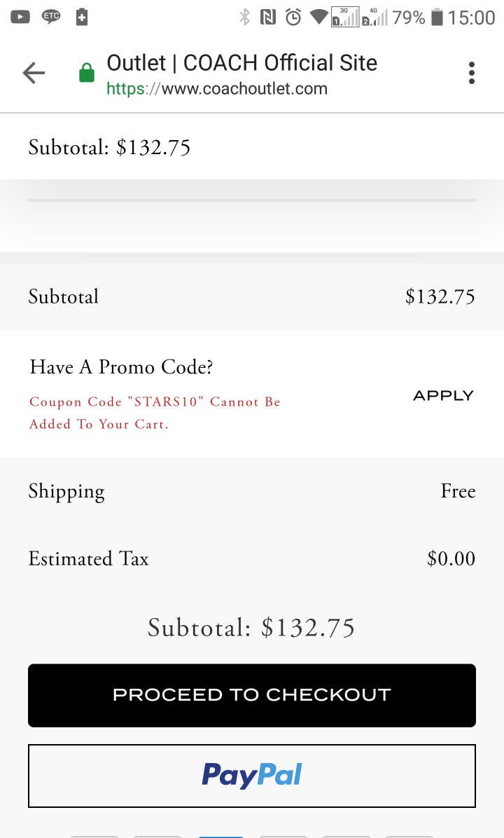Tap the STARS10 coupon error message
504x838 pixels.
[x=155, y=413]
